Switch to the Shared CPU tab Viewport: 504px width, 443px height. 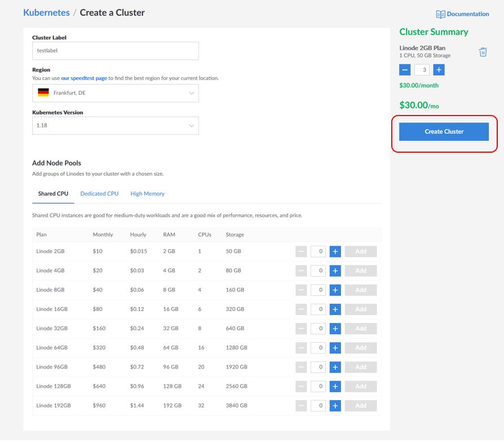click(53, 194)
